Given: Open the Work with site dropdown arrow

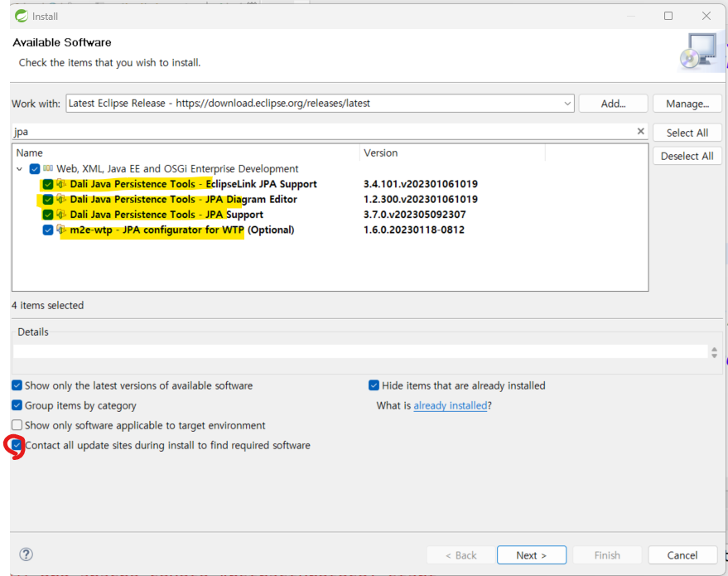Looking at the screenshot, I should coord(567,103).
